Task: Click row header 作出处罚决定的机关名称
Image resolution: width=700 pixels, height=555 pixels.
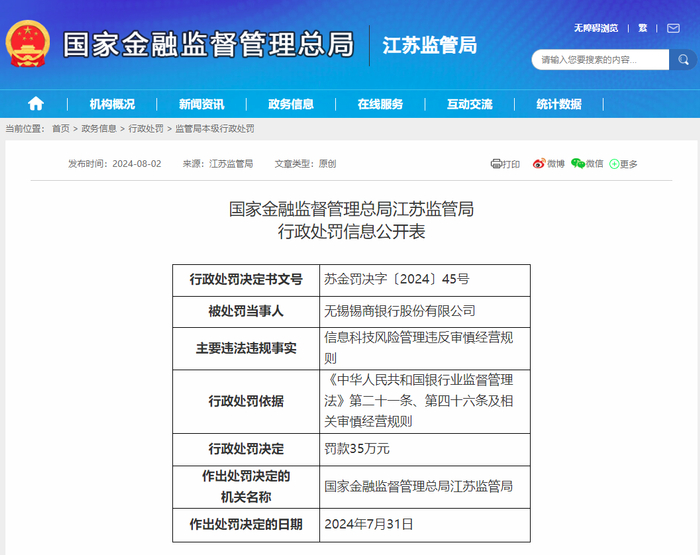Action: point(246,487)
